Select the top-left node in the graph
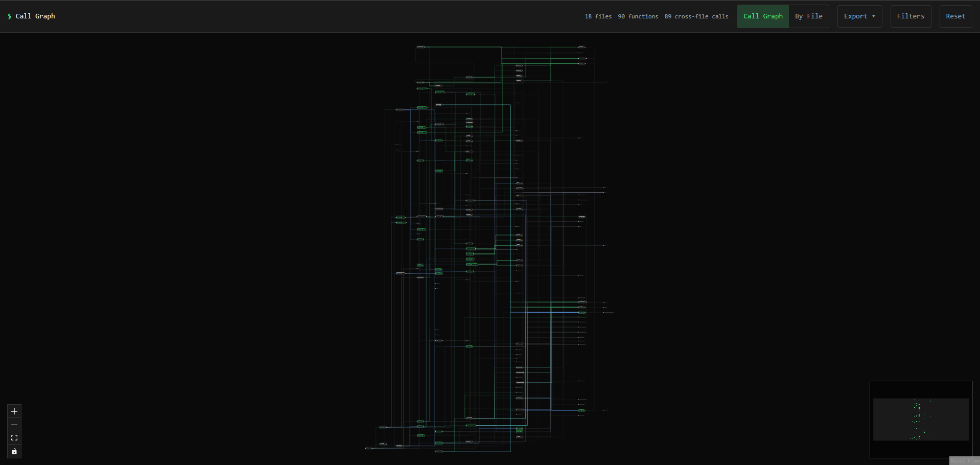This screenshot has width=980, height=465. [x=421, y=47]
